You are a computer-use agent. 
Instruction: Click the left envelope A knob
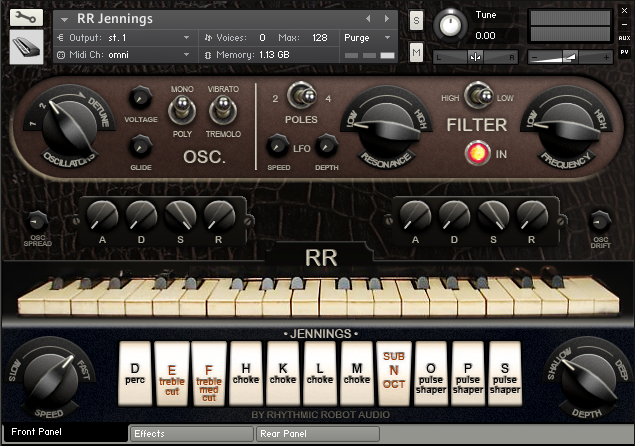(102, 216)
